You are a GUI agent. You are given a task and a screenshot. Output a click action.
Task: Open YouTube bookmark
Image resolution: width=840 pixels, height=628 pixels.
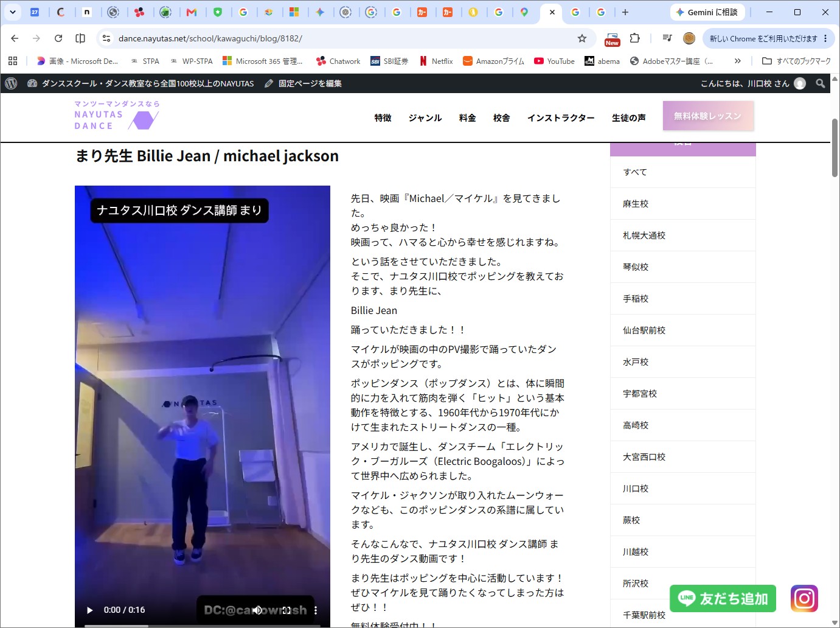click(x=554, y=61)
